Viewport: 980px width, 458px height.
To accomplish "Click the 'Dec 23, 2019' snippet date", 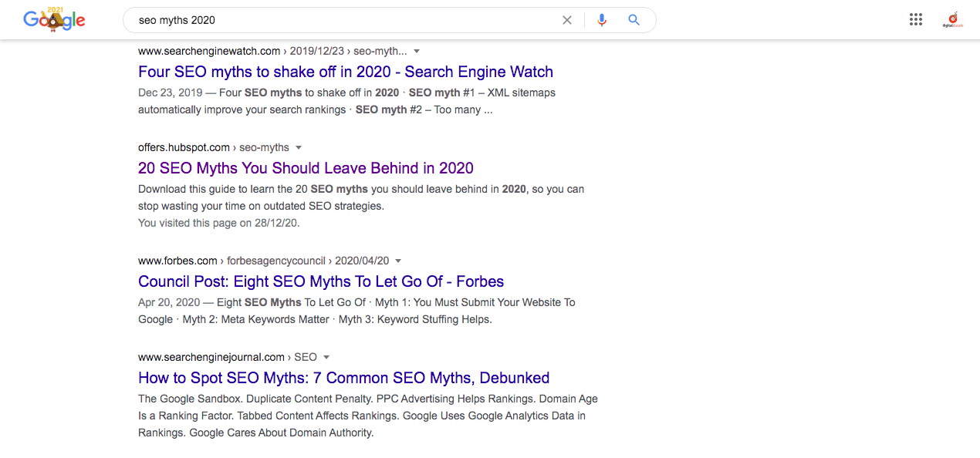I will click(x=171, y=93).
